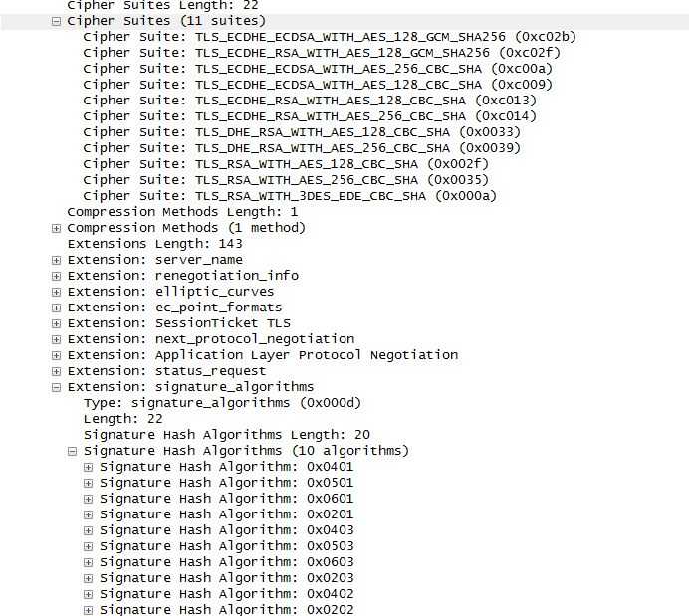Screen dimensions: 689x616
Task: Collapse the signature_algorithms extension
Action: click(56, 387)
